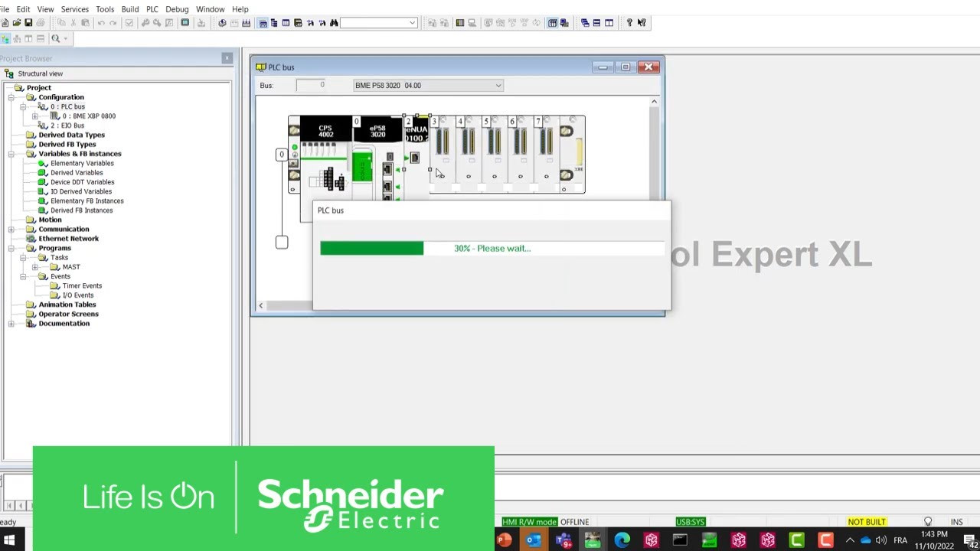Open the PLC menu
980x551 pixels.
tap(152, 9)
